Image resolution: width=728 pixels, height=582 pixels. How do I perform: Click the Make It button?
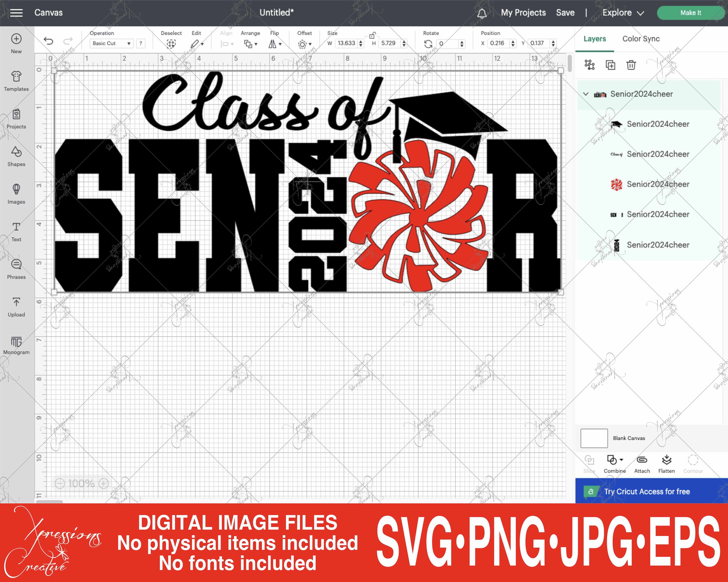coord(691,13)
